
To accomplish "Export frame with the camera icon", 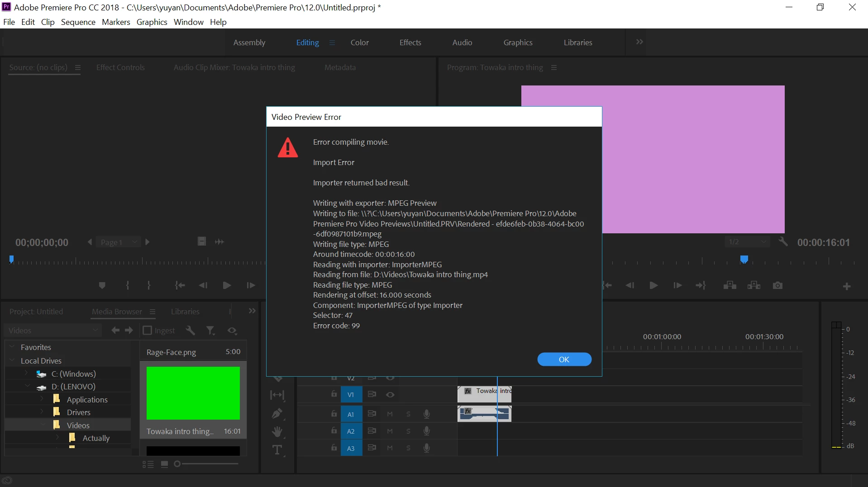I will (777, 285).
